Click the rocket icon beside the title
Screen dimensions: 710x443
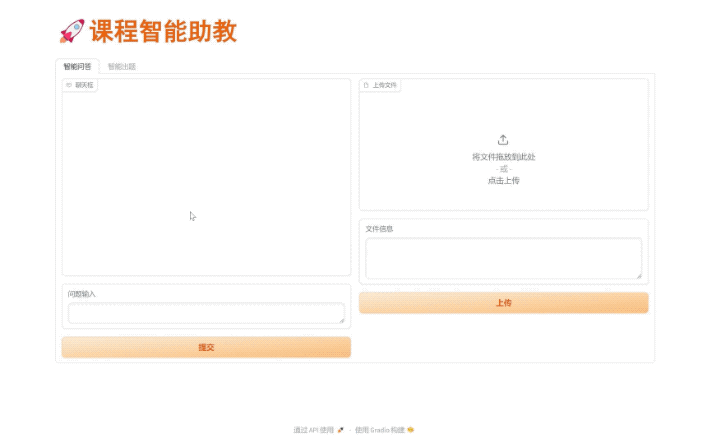(x=71, y=32)
